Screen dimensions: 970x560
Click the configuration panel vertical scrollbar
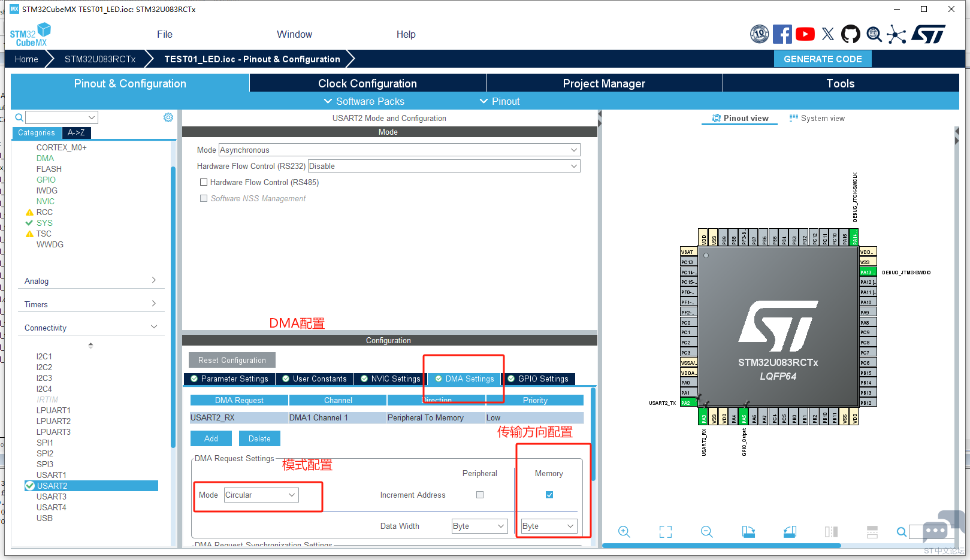coord(593,434)
